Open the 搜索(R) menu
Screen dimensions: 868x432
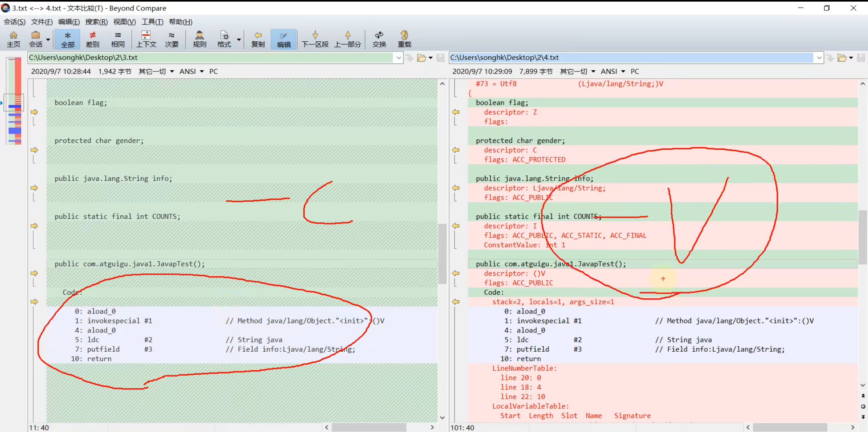click(96, 22)
